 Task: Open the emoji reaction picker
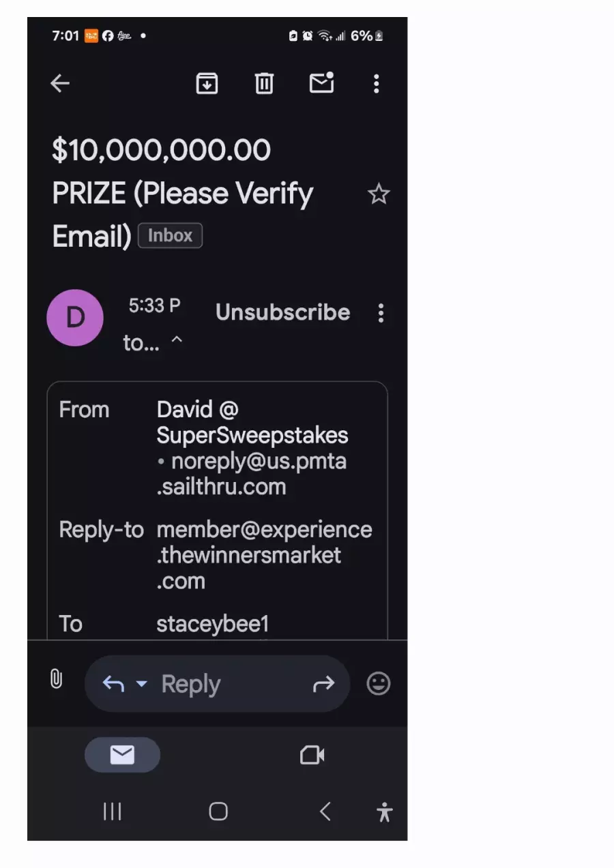(x=379, y=683)
